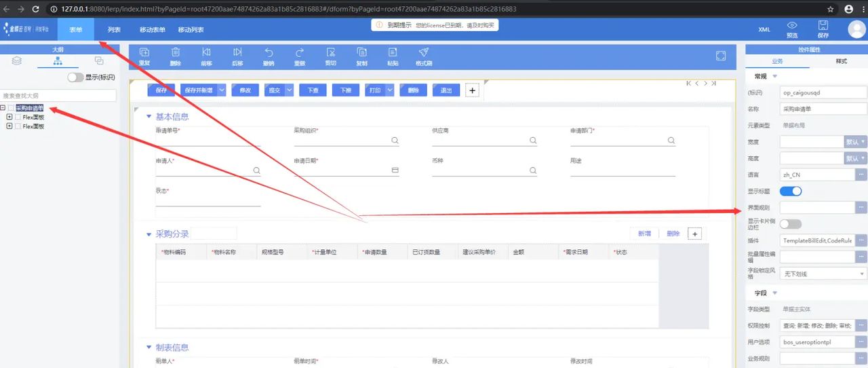
Task: Click the search icon in the 采购组织 field
Action: click(x=395, y=141)
